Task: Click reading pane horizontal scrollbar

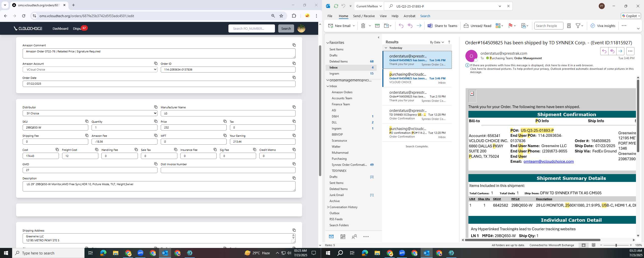Action: tap(533, 240)
